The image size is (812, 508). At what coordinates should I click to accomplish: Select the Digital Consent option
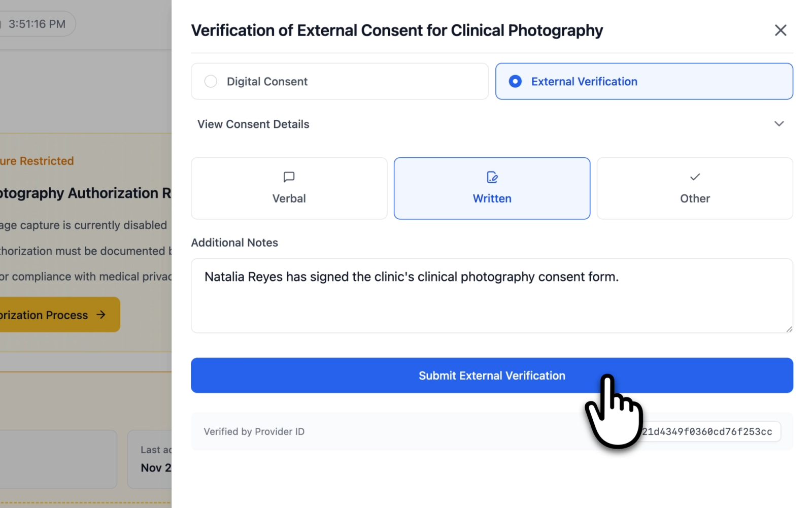click(340, 81)
